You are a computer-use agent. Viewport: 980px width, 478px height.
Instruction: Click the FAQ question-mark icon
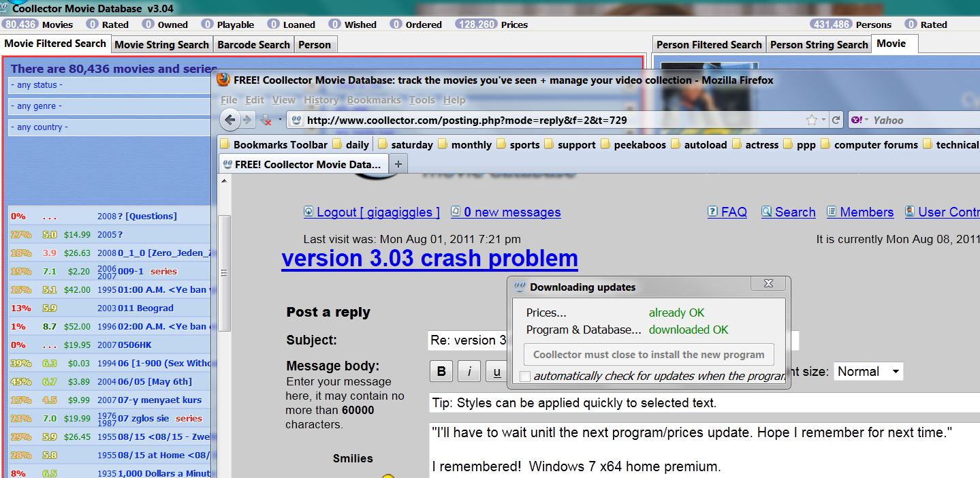click(713, 212)
